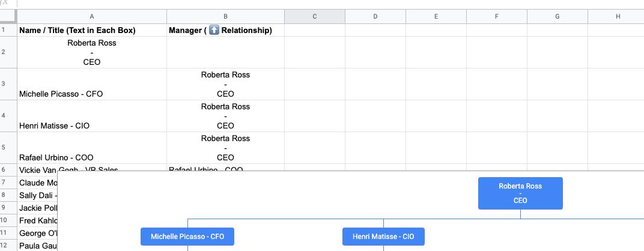The height and width of the screenshot is (251, 644).
Task: Click the column C header
Action: click(x=314, y=17)
